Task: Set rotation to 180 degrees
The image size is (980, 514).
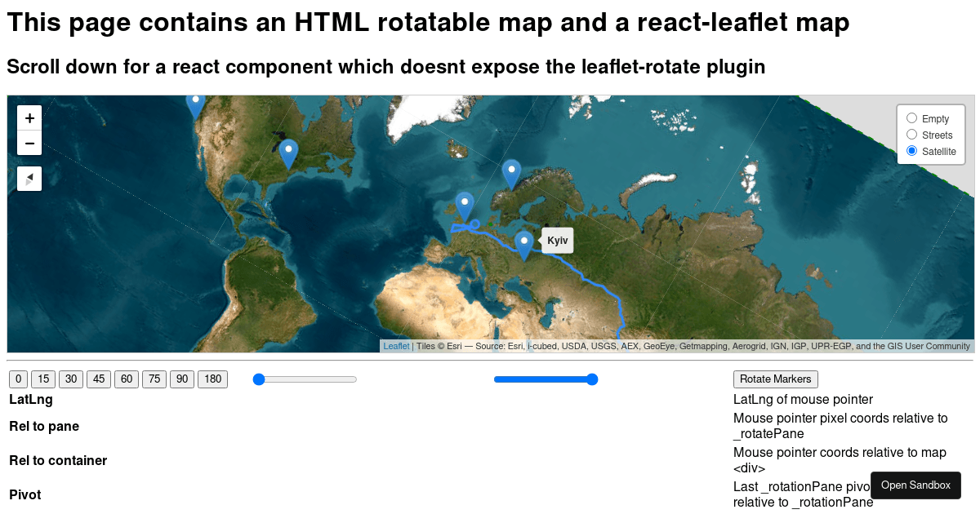Action: click(x=212, y=379)
